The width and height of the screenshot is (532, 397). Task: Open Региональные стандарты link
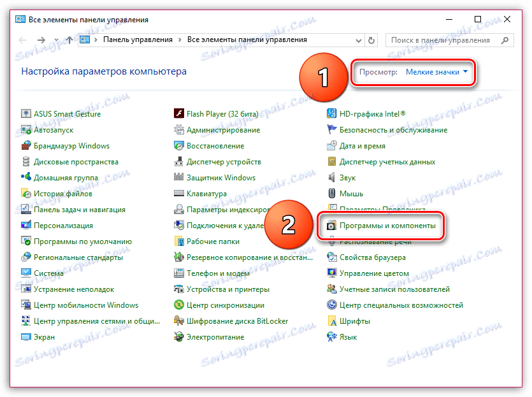coord(78,257)
